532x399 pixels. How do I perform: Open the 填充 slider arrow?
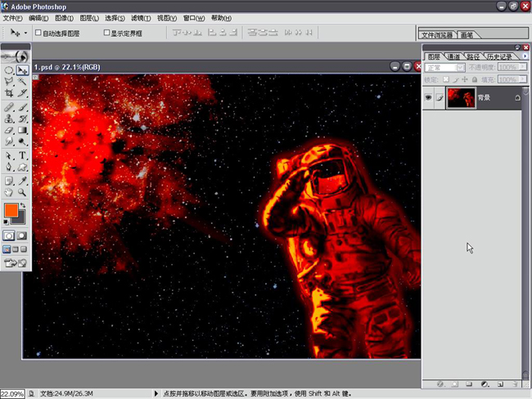(523, 79)
